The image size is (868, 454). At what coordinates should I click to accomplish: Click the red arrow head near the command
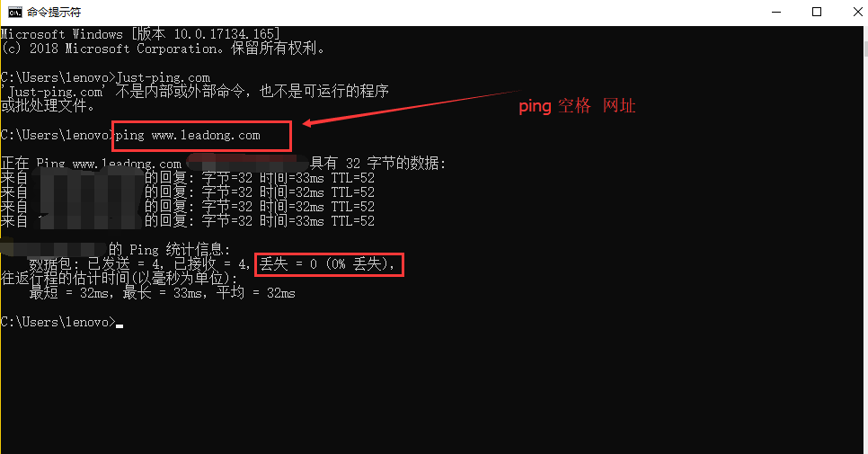click(x=307, y=123)
